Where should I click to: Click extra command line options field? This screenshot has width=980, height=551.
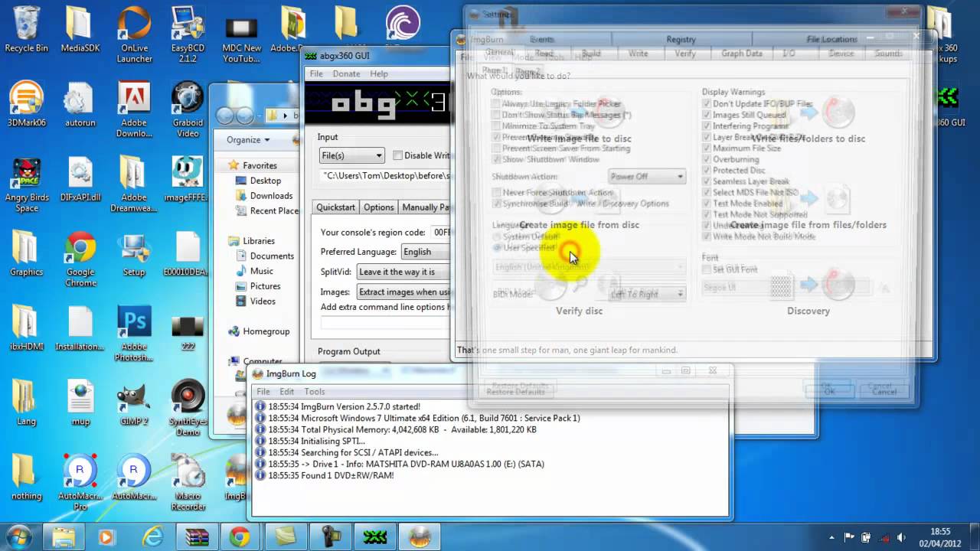tap(385, 323)
